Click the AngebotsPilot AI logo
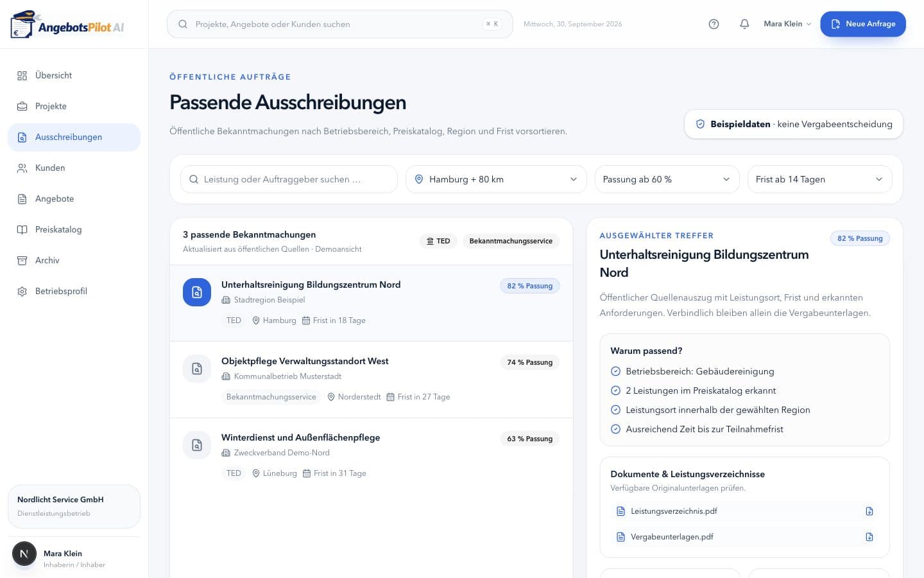This screenshot has height=578, width=924. tap(67, 24)
